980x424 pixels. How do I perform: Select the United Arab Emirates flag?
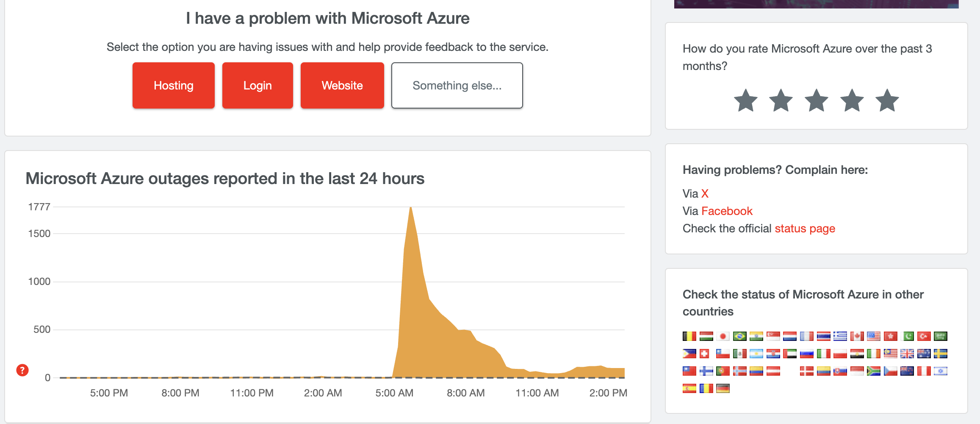pos(790,354)
